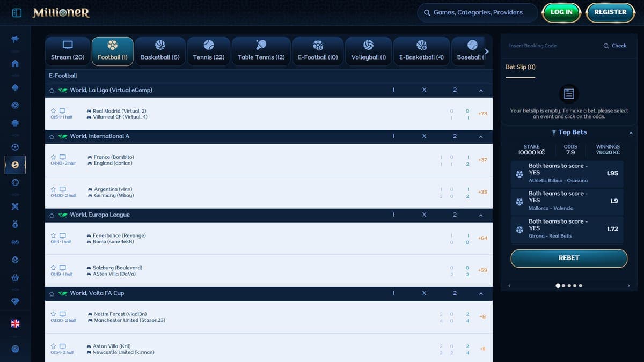Open the Bet Slip (0) tab
The width and height of the screenshot is (644, 362).
click(521, 68)
